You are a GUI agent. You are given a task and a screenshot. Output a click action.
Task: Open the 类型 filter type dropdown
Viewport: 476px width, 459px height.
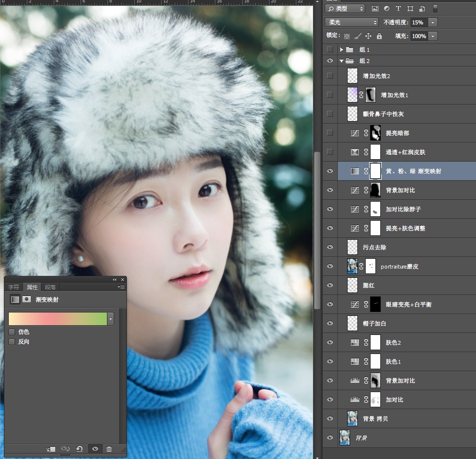pyautogui.click(x=345, y=8)
